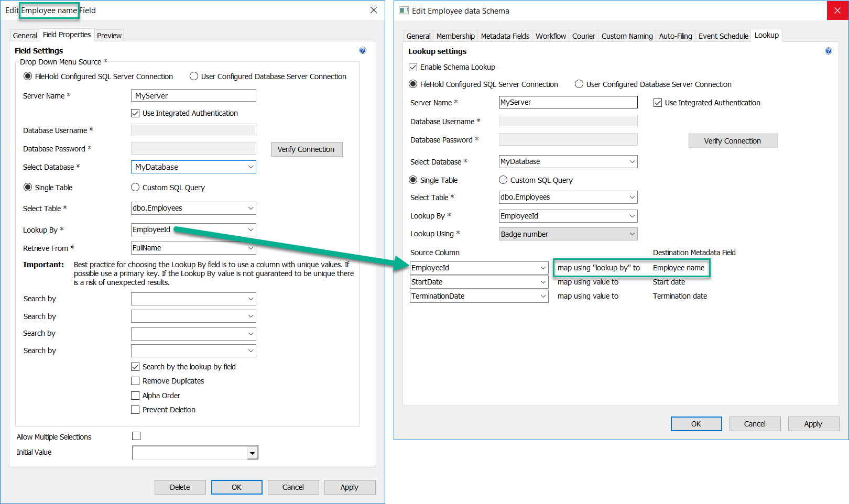The height and width of the screenshot is (504, 849).
Task: Click Verify Connection in Field Settings
Action: coord(306,149)
